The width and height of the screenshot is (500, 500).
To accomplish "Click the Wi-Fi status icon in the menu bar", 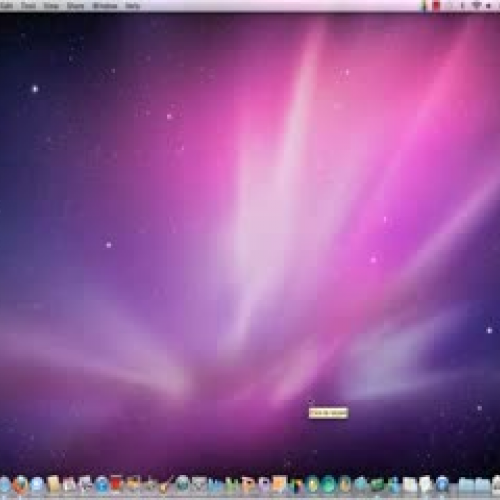I will (x=477, y=6).
